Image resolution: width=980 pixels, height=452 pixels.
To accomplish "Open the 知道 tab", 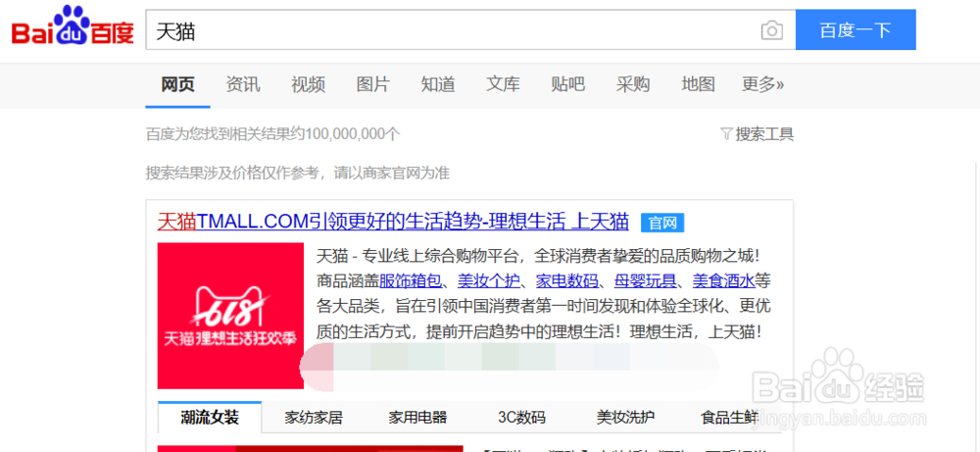I will [438, 84].
